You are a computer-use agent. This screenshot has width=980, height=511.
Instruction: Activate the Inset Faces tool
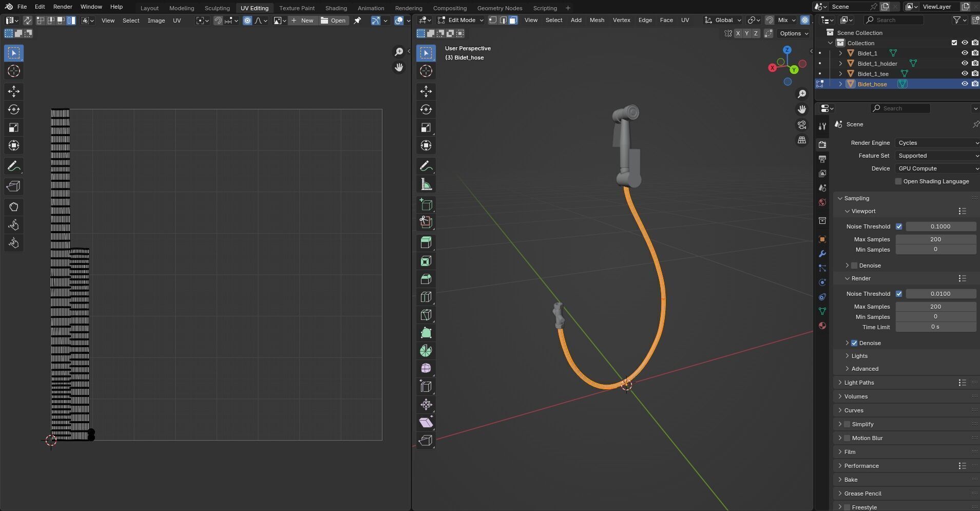click(426, 261)
